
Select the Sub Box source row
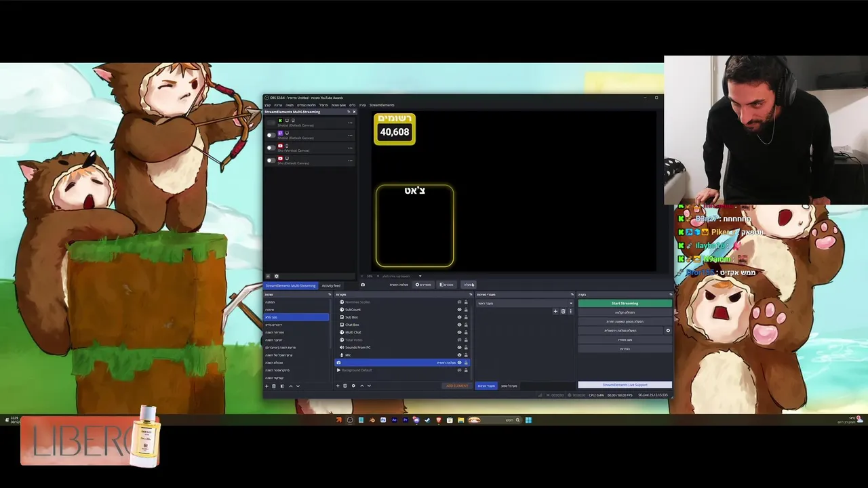tap(402, 317)
